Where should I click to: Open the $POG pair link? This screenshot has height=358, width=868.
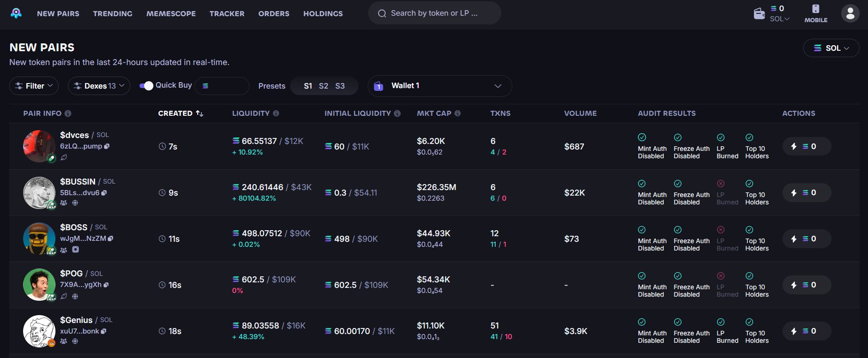coord(71,274)
